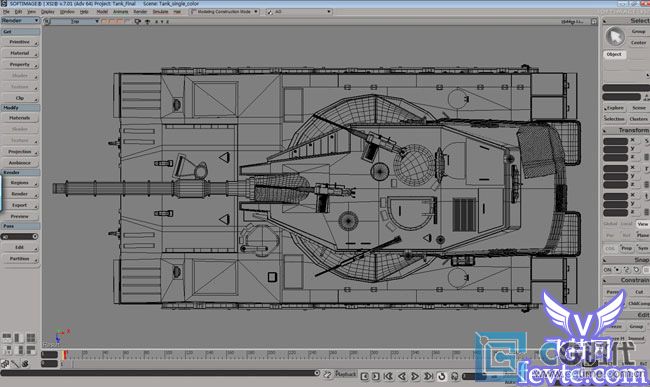The height and width of the screenshot is (387, 650).
Task: Toggle the loop playback icon
Action: [441, 376]
